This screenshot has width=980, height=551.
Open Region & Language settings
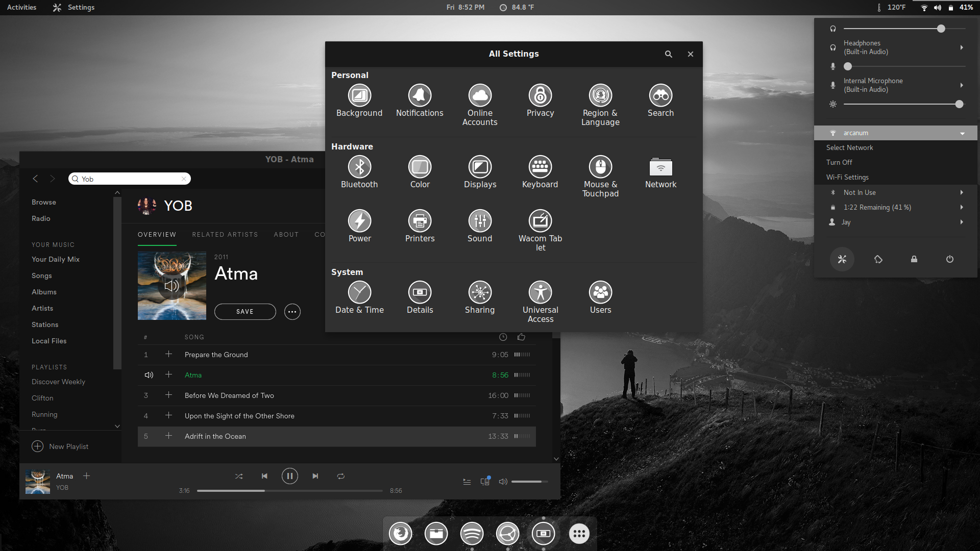coord(600,105)
